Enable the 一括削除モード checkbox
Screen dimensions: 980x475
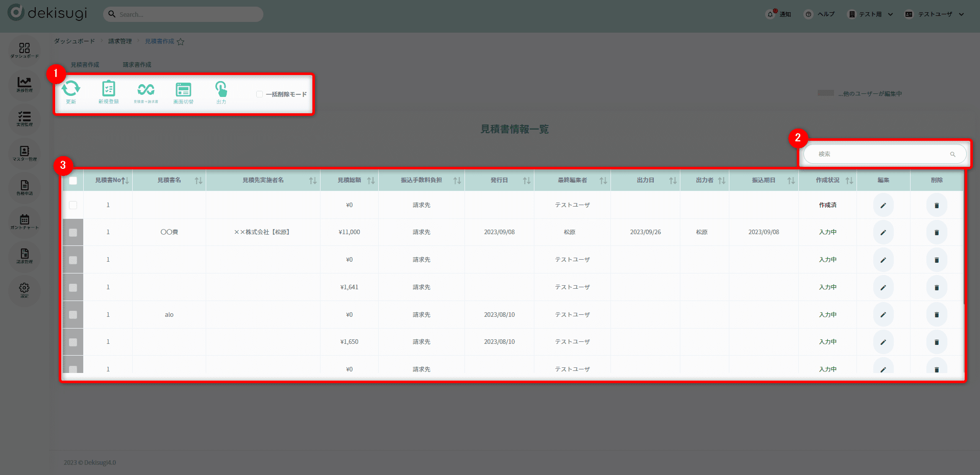click(x=260, y=94)
